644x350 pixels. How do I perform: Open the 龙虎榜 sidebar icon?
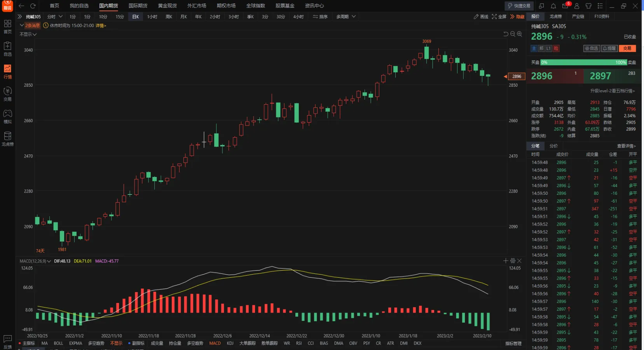tap(7, 139)
